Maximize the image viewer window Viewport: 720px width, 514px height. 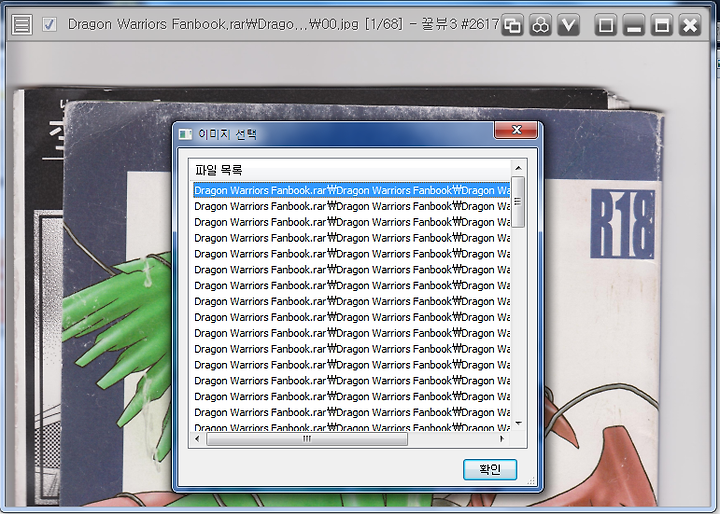point(662,25)
